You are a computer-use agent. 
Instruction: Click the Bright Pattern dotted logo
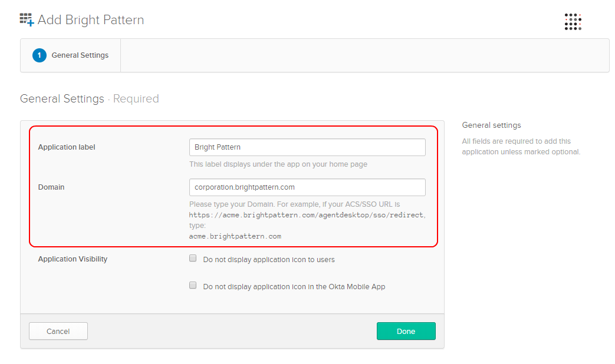pyautogui.click(x=573, y=22)
